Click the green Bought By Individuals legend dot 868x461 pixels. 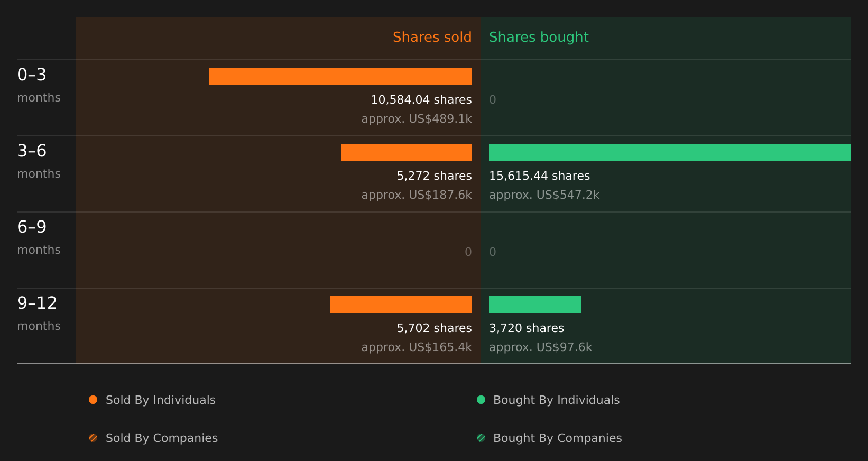pyautogui.click(x=481, y=400)
